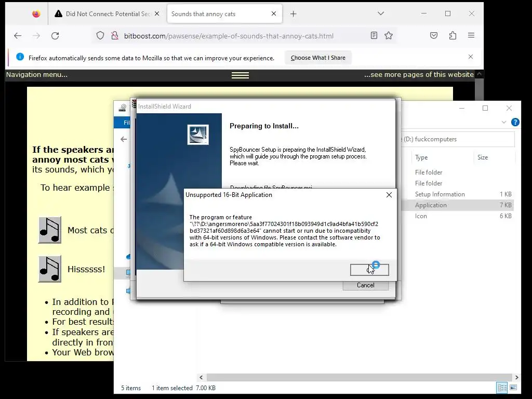The height and width of the screenshot is (399, 532).
Task: Play the Hissssss sound note icon
Action: click(x=50, y=269)
